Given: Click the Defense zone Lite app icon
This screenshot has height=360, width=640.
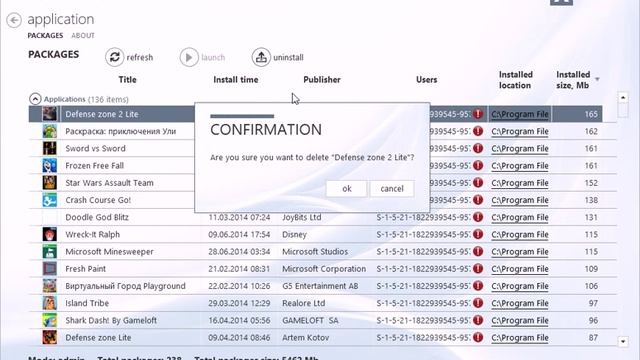Looking at the screenshot, I should point(50,338).
